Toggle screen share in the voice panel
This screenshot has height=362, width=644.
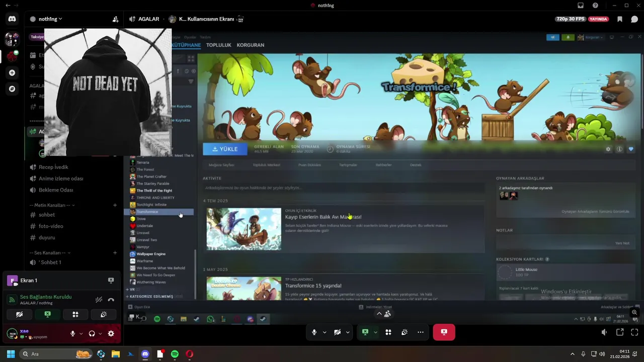[47, 315]
